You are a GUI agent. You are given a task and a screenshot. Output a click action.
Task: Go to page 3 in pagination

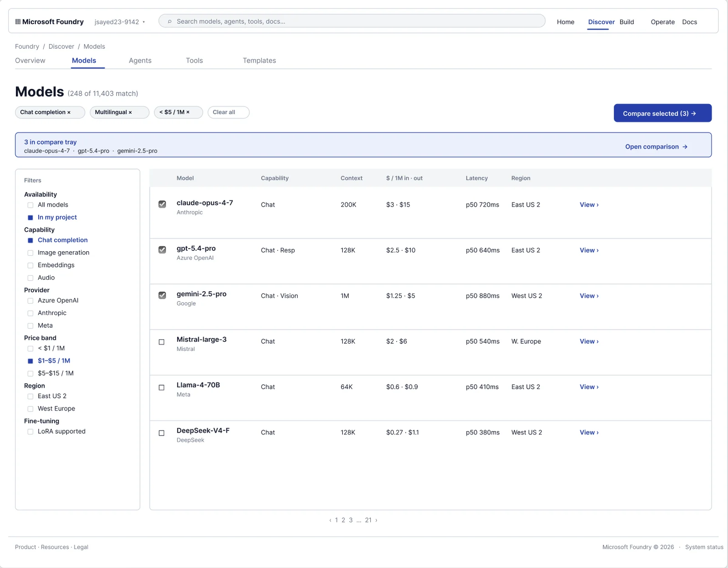coord(351,520)
